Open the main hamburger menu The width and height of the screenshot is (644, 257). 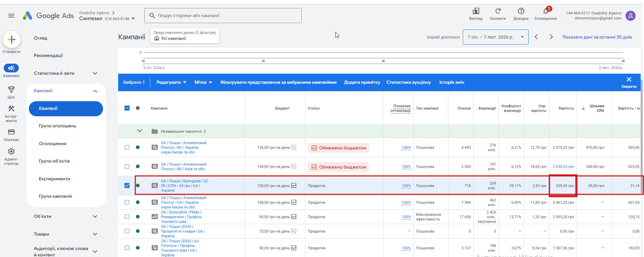pyautogui.click(x=11, y=16)
